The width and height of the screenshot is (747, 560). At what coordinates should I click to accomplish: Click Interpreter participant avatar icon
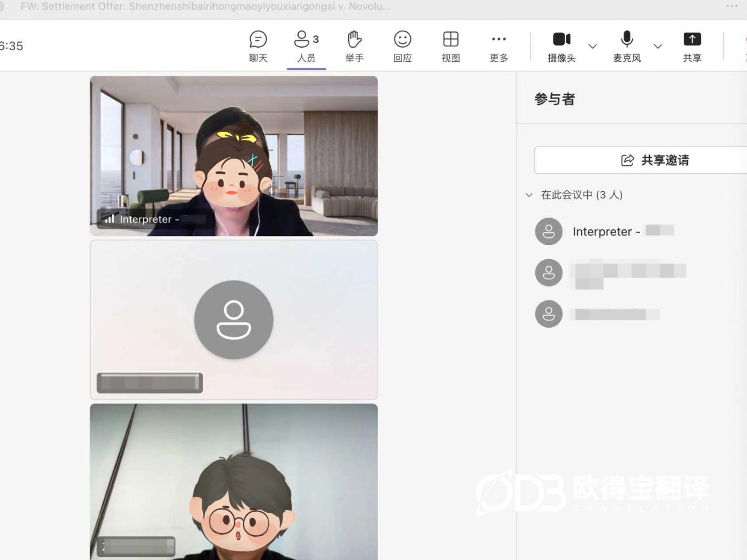click(549, 231)
